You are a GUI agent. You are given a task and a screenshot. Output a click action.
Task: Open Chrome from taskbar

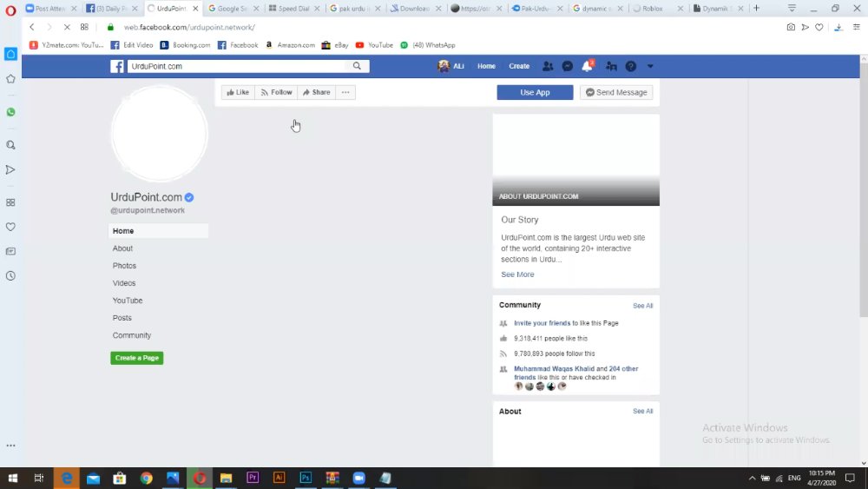[x=146, y=478]
